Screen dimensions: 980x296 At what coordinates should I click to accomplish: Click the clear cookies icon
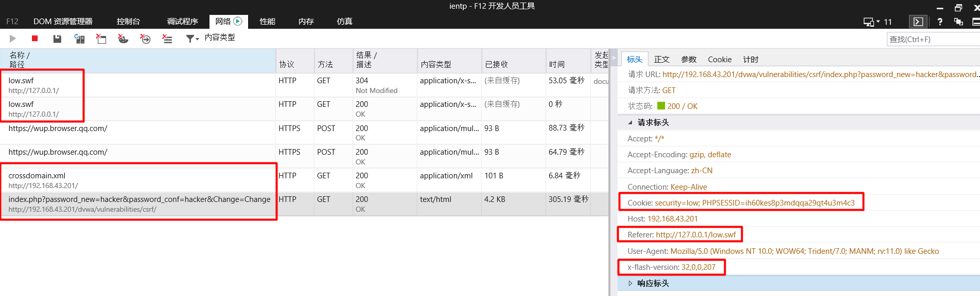[123, 39]
